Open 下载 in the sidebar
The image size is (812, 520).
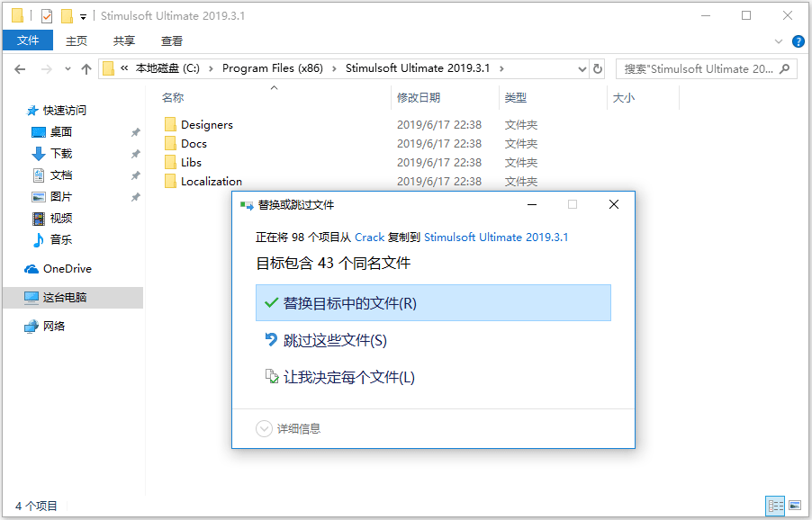(60, 154)
